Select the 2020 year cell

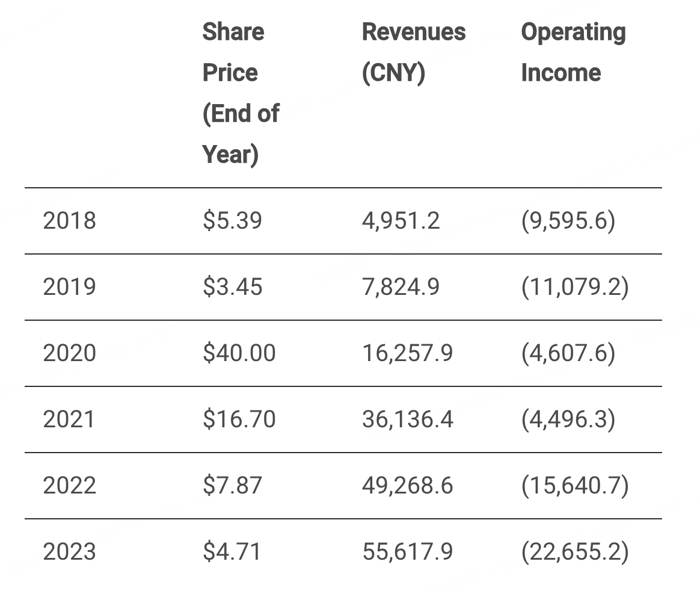[69, 353]
